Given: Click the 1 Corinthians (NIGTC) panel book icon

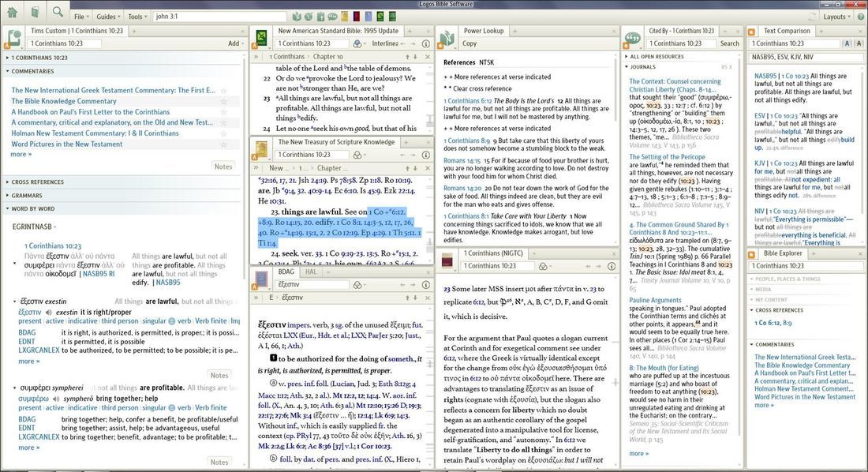Looking at the screenshot, I should [447, 261].
